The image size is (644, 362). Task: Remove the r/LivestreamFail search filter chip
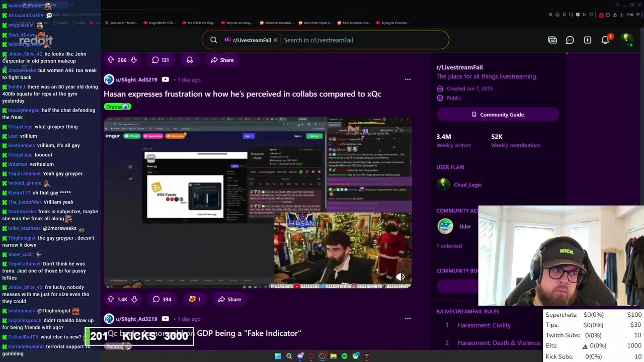click(275, 40)
